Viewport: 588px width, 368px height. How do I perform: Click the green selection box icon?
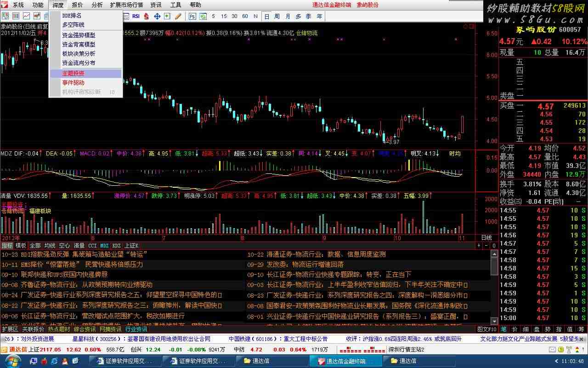pyautogui.click(x=167, y=16)
